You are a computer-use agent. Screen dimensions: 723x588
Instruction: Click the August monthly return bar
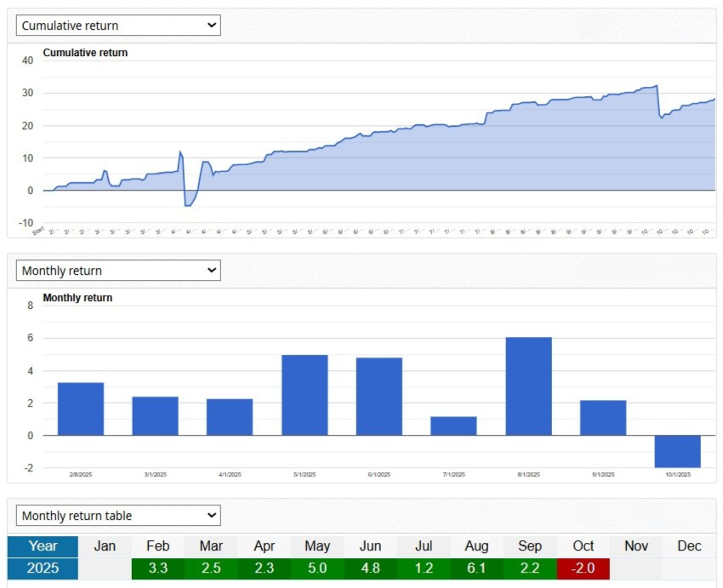click(x=528, y=386)
